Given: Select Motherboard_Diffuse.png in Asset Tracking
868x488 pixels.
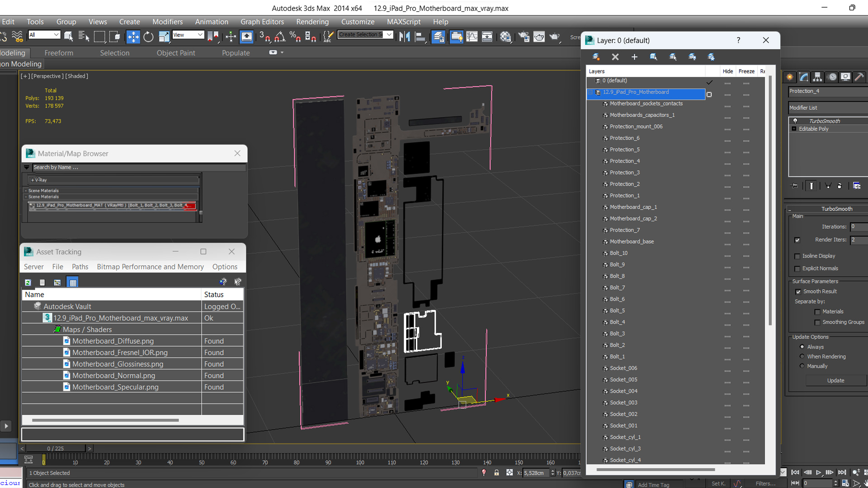Looking at the screenshot, I should (113, 341).
